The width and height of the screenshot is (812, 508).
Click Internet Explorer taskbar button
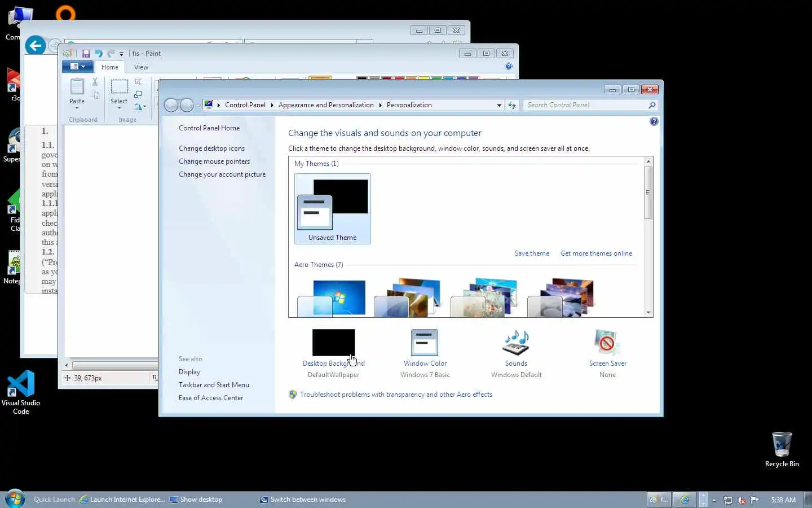point(685,500)
